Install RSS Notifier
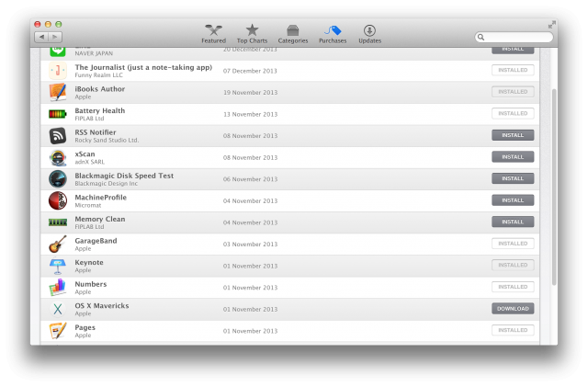This screenshot has width=588, height=387. 513,135
